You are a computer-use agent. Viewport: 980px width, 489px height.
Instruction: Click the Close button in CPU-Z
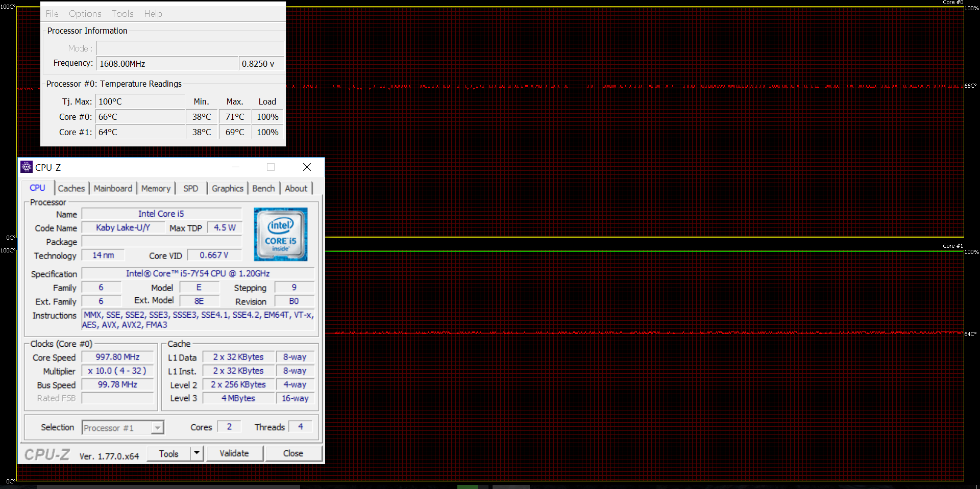[293, 453]
